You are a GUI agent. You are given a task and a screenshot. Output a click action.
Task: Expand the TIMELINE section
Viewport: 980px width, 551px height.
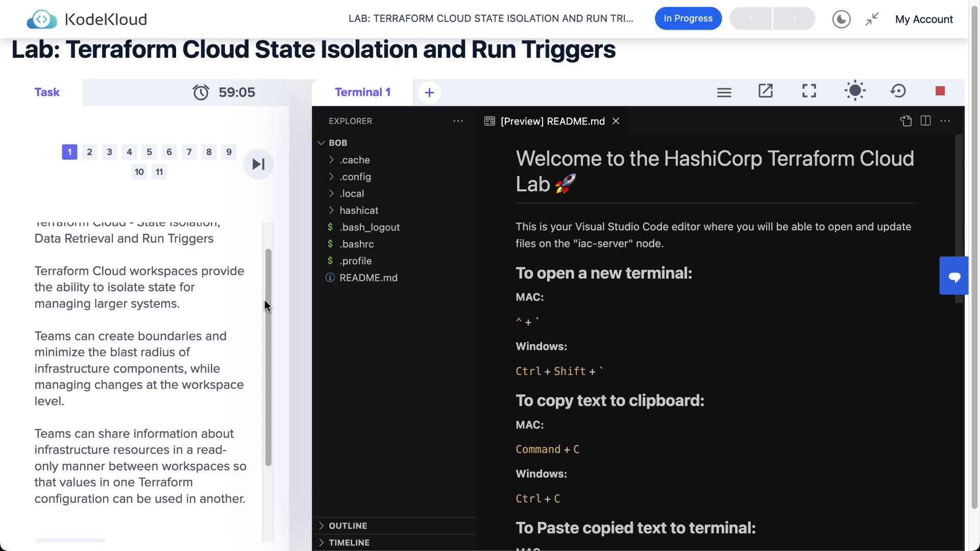[x=349, y=542]
